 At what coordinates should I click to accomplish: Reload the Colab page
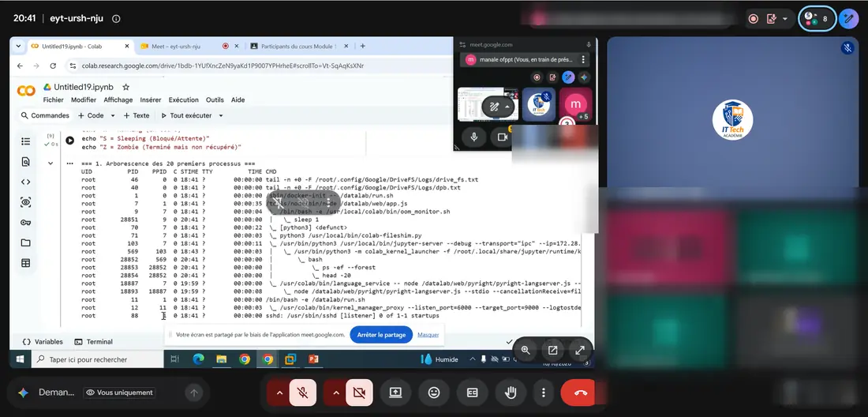pyautogui.click(x=53, y=66)
